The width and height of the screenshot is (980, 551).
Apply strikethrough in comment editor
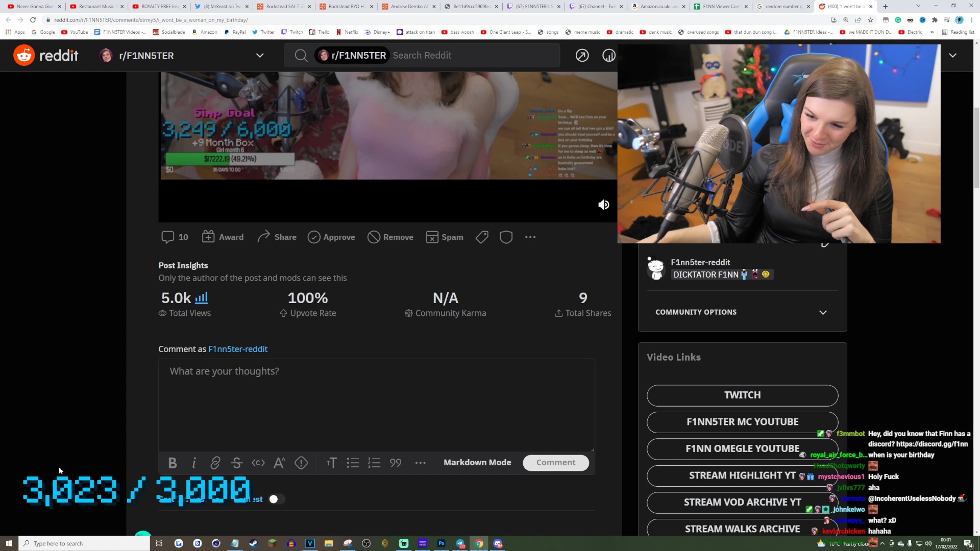(x=236, y=463)
